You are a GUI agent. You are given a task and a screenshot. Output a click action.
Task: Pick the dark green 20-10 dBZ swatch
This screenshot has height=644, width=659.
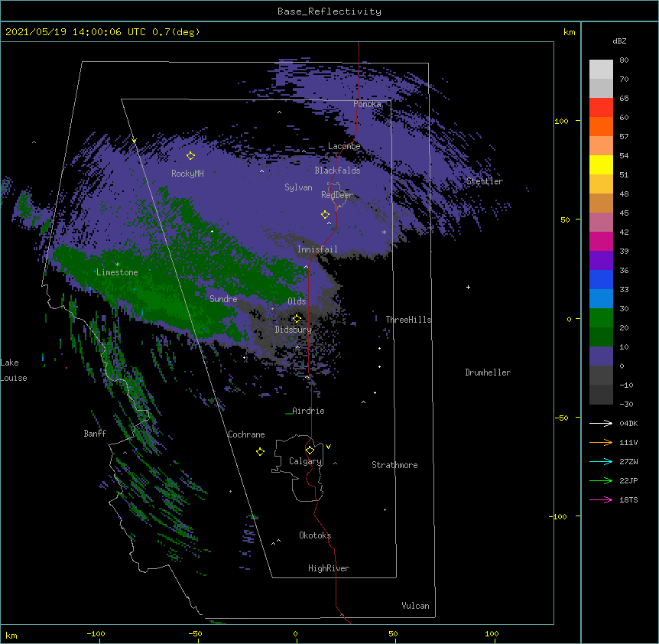(x=601, y=337)
